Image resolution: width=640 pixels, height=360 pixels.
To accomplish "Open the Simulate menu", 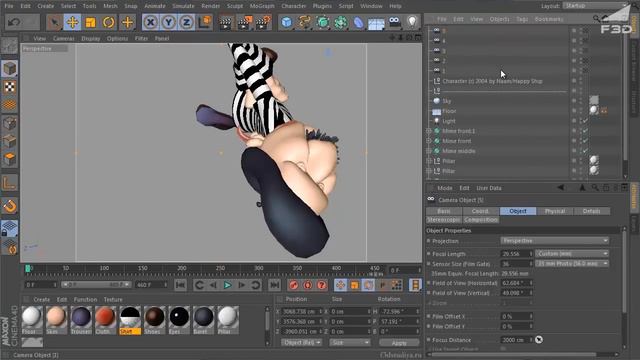I will point(183,6).
